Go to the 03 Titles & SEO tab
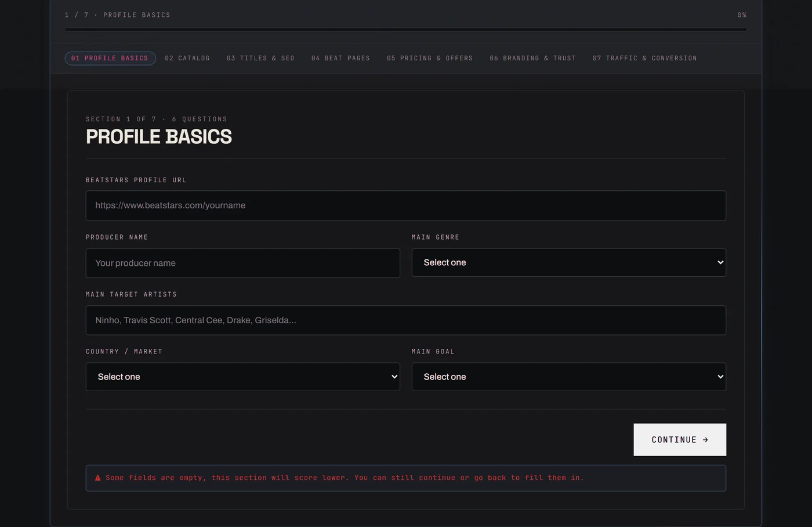This screenshot has width=812, height=527. pyautogui.click(x=260, y=58)
